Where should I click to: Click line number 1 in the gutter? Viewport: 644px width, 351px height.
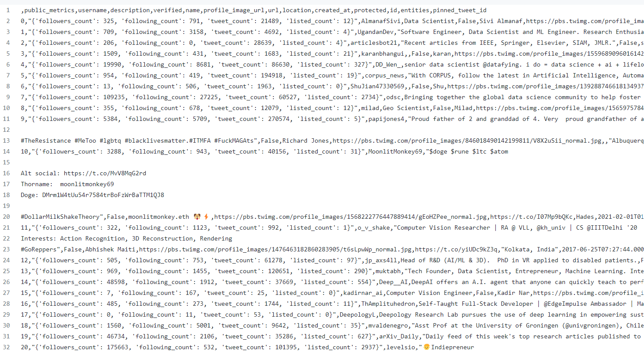click(8, 10)
